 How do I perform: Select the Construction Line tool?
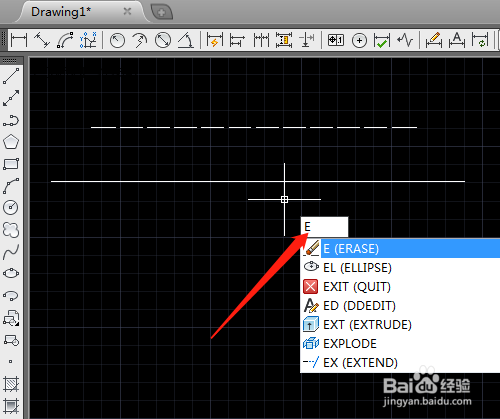pos(11,98)
